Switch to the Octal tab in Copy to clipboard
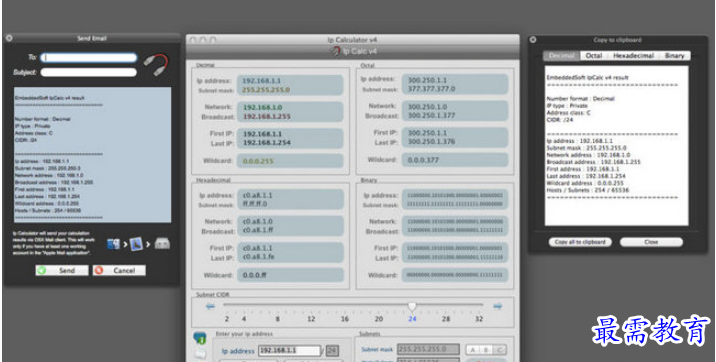Viewport: 716px width, 362px height. coord(594,56)
